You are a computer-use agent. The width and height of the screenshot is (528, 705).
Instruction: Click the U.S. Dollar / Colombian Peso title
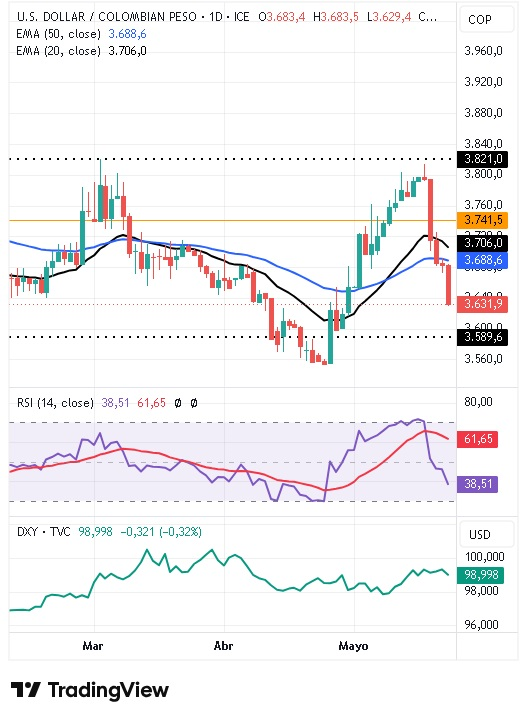pos(107,17)
